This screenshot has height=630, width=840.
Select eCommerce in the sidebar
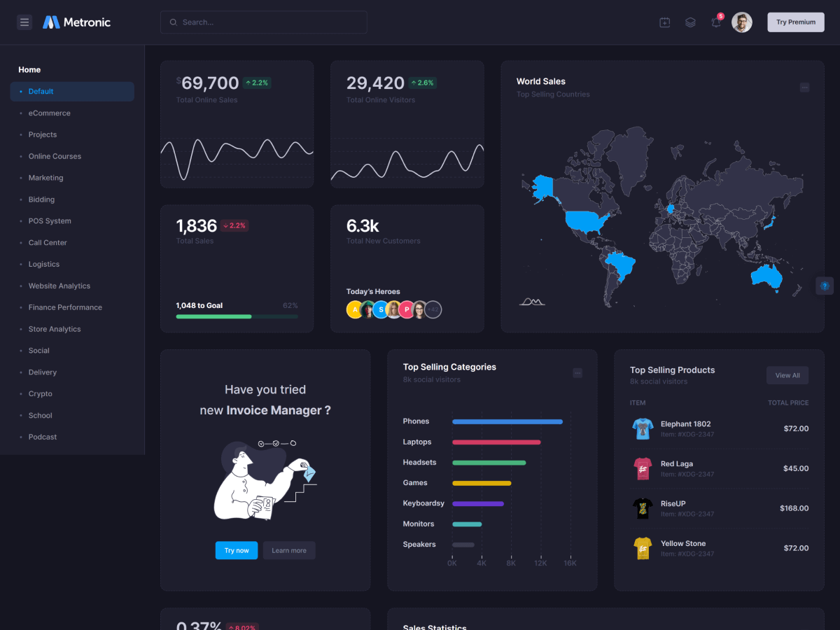[49, 113]
